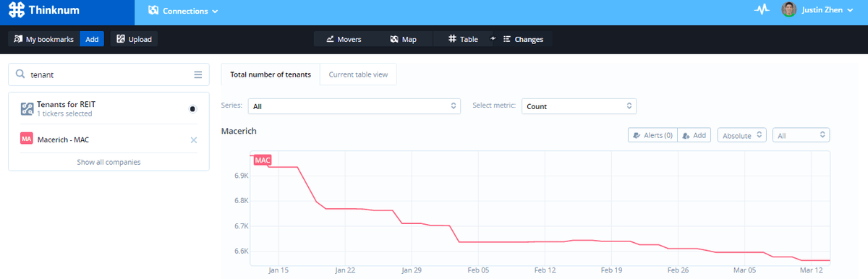
Task: Click the Movers chart icon
Action: pyautogui.click(x=330, y=39)
